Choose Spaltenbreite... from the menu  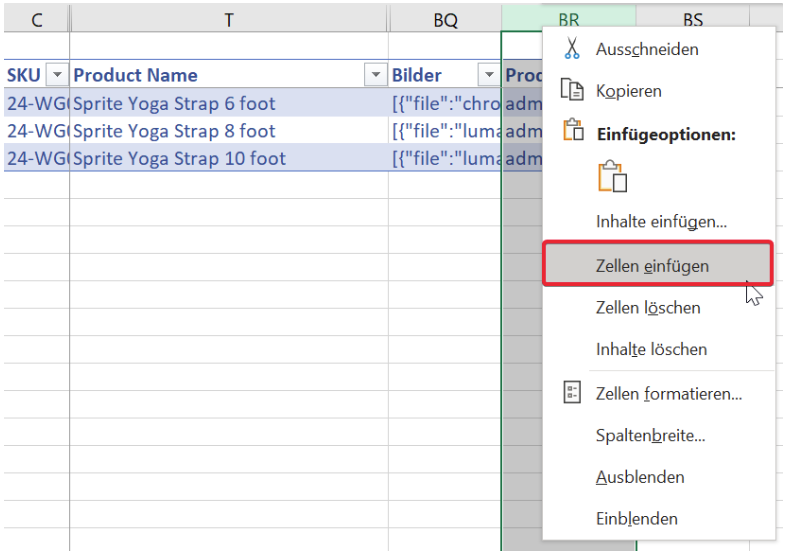659,435
